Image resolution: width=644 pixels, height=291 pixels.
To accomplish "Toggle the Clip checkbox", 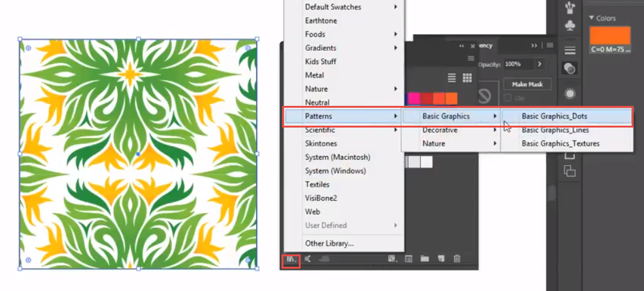I will click(507, 98).
